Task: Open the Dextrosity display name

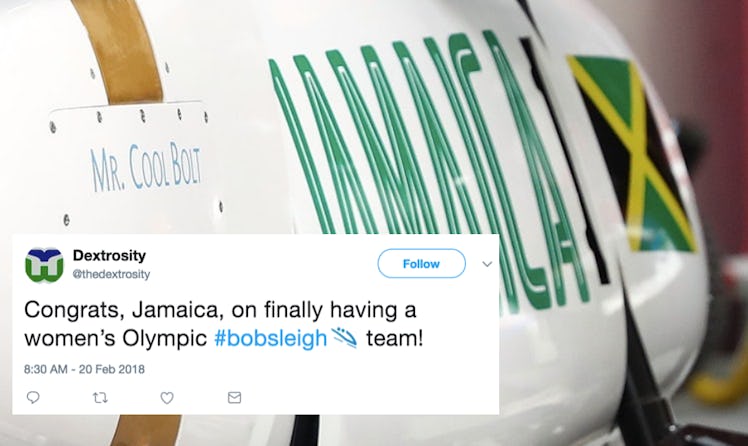Action: (x=109, y=256)
